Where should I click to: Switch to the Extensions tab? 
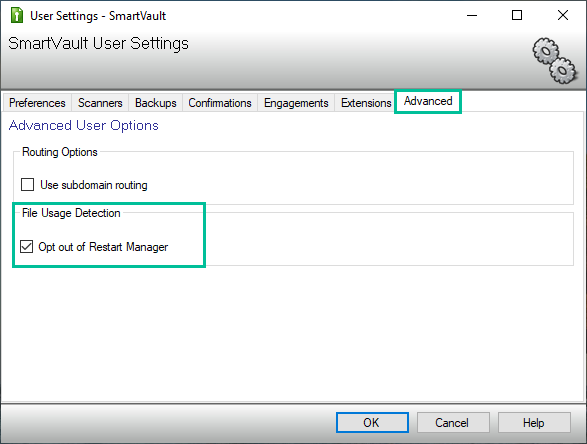tap(366, 103)
